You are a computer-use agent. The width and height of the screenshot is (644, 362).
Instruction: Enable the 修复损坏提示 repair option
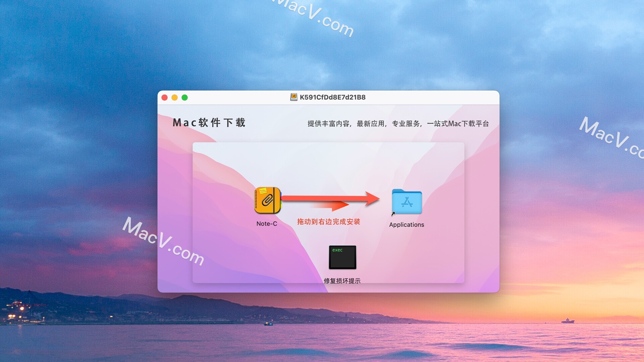point(343,257)
